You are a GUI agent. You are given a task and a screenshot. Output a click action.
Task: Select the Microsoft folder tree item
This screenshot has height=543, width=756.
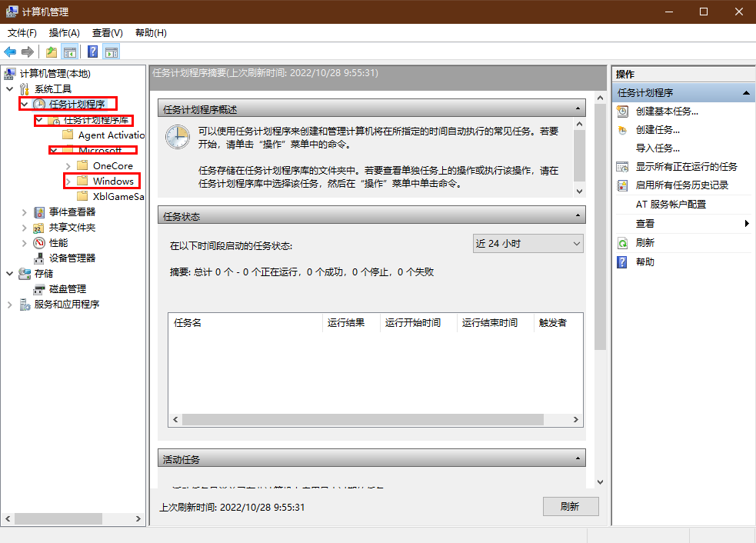pyautogui.click(x=100, y=150)
